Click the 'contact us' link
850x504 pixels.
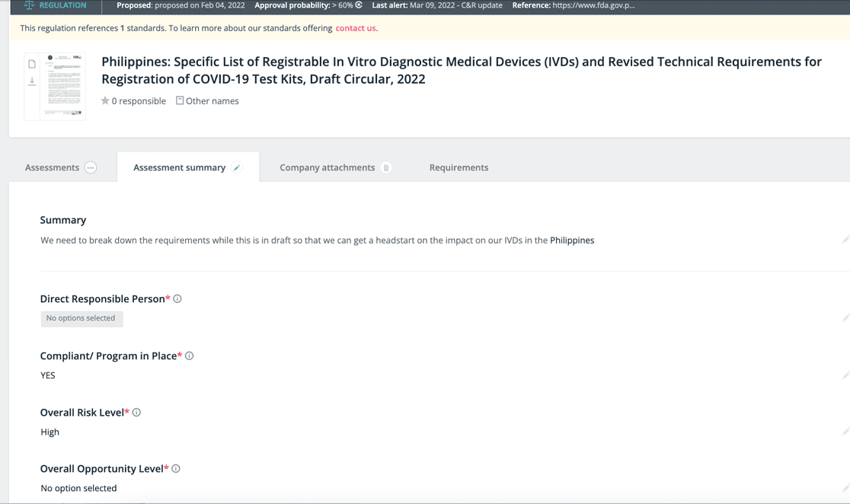coord(355,28)
